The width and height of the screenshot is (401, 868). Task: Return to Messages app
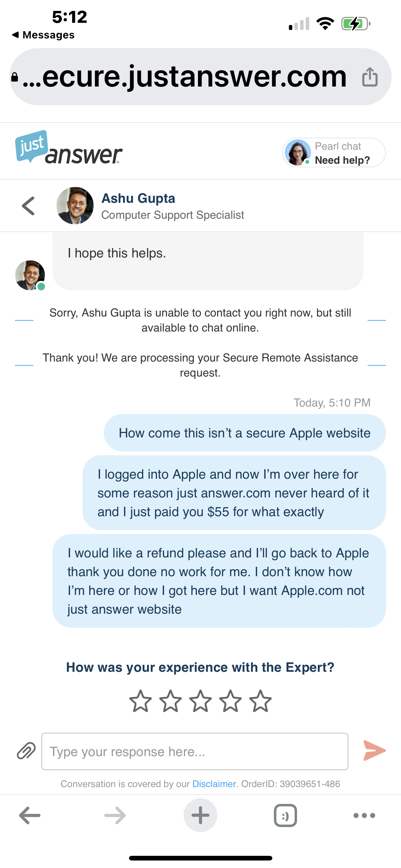click(x=43, y=35)
